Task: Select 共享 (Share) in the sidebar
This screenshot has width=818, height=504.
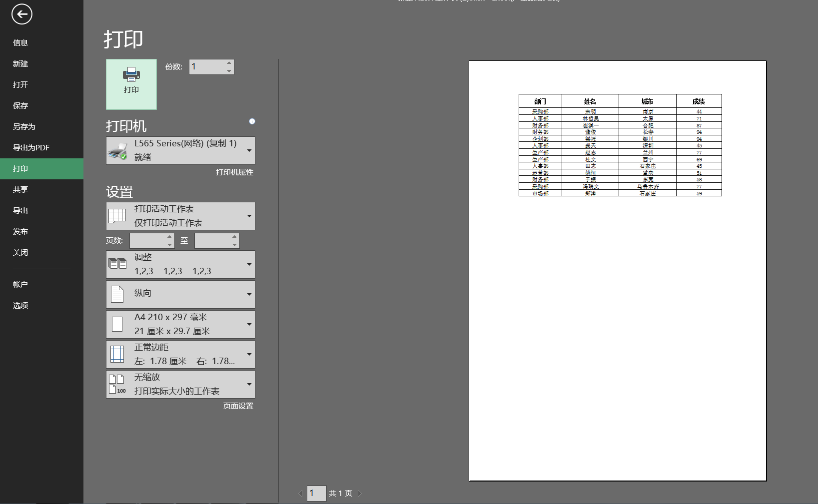Action: pyautogui.click(x=41, y=190)
